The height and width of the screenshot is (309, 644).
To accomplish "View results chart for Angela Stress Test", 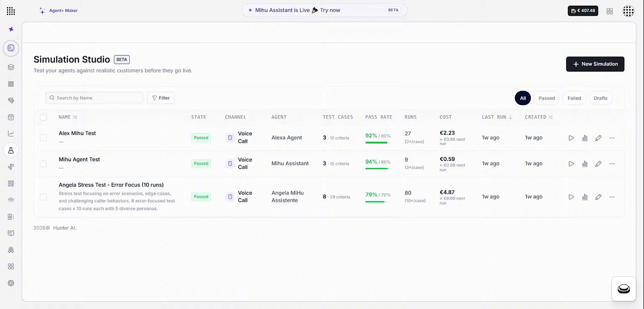I will click(x=585, y=197).
